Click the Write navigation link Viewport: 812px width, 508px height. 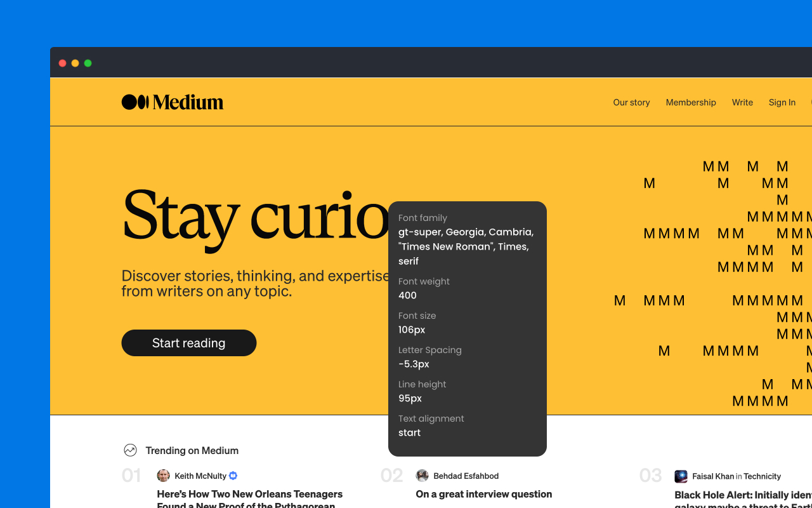coord(742,102)
